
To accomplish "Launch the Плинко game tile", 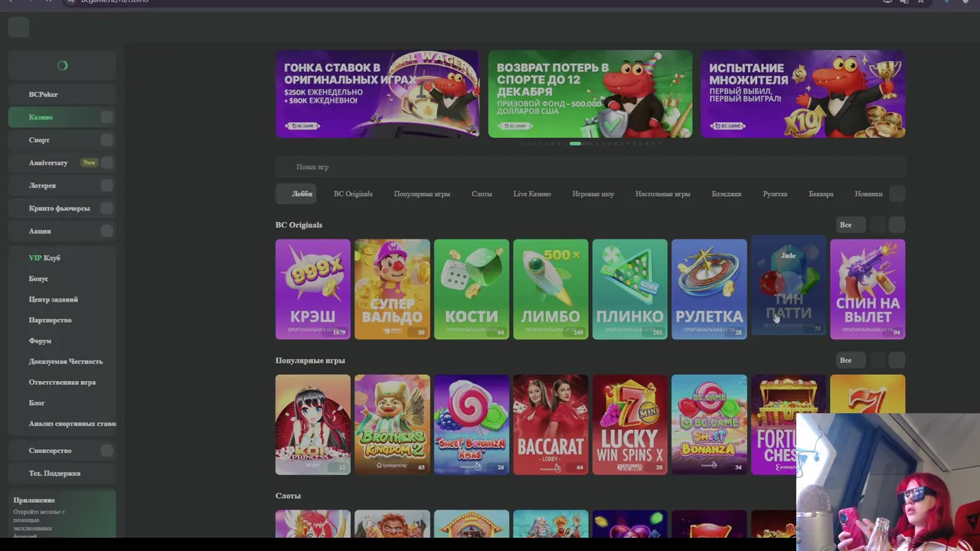I will [x=630, y=289].
